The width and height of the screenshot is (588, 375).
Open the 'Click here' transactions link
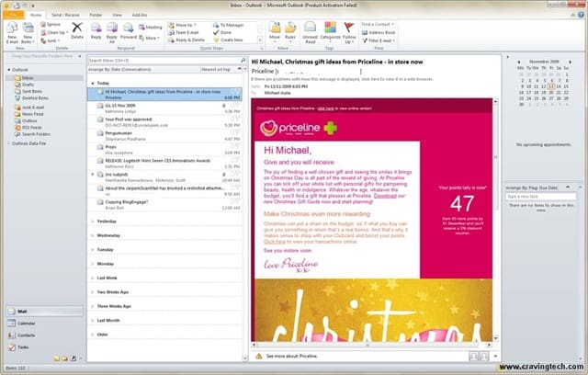275,242
